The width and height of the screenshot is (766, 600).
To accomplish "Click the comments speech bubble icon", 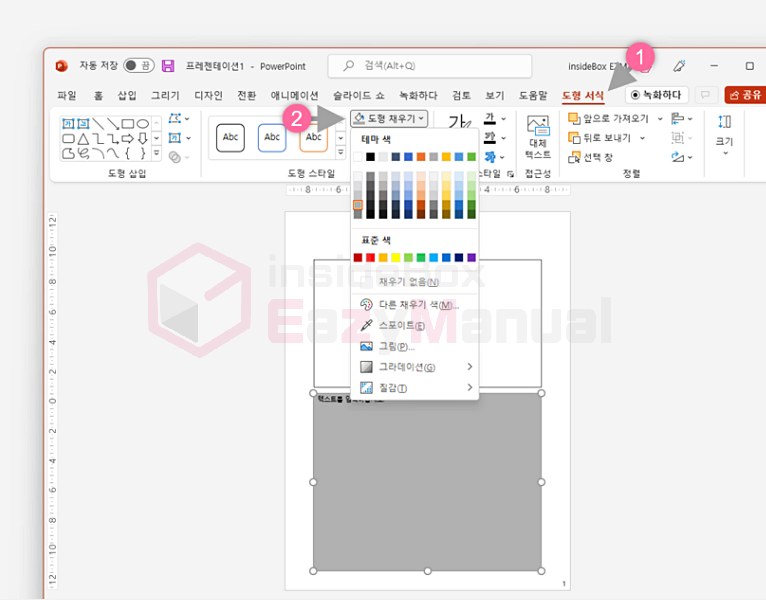I will pyautogui.click(x=705, y=95).
